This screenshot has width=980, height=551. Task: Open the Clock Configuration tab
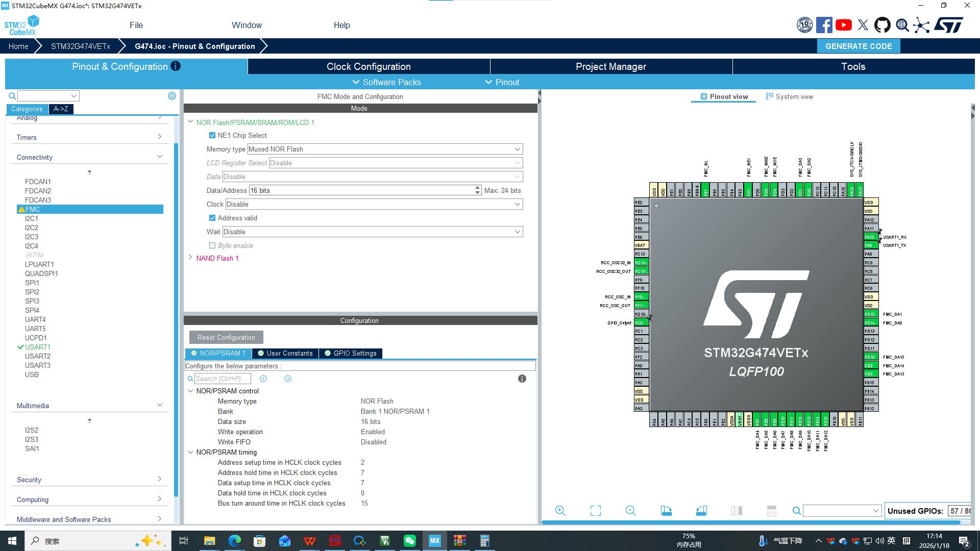[x=369, y=66]
